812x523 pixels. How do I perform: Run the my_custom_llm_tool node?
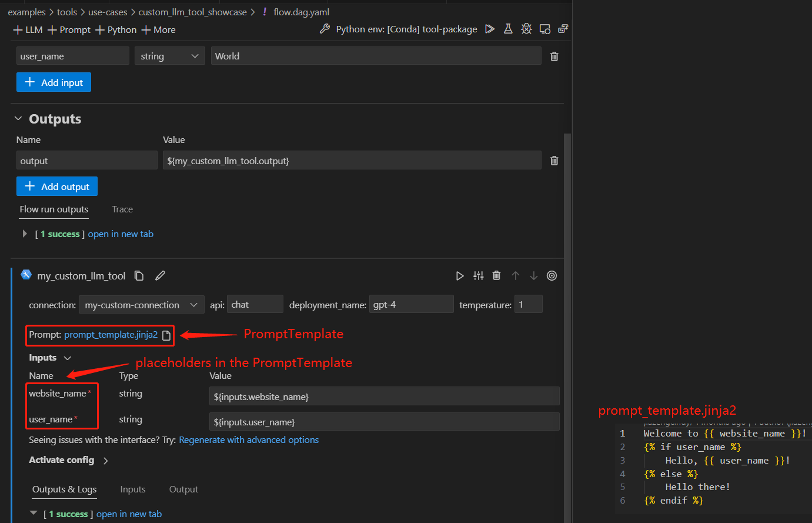point(460,276)
